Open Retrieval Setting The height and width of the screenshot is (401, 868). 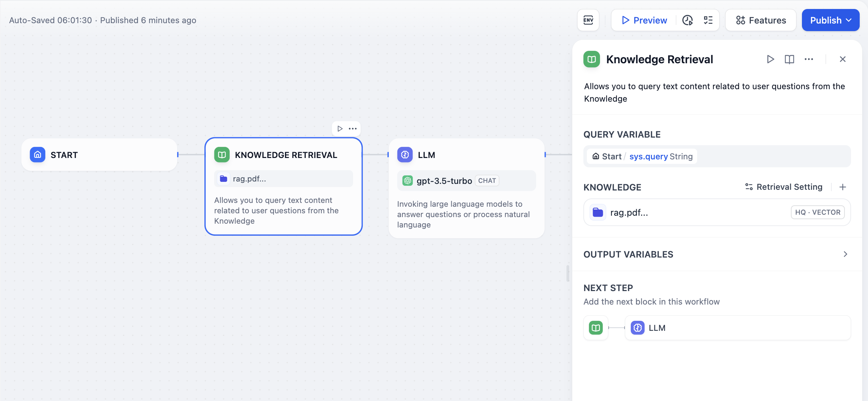(x=784, y=187)
